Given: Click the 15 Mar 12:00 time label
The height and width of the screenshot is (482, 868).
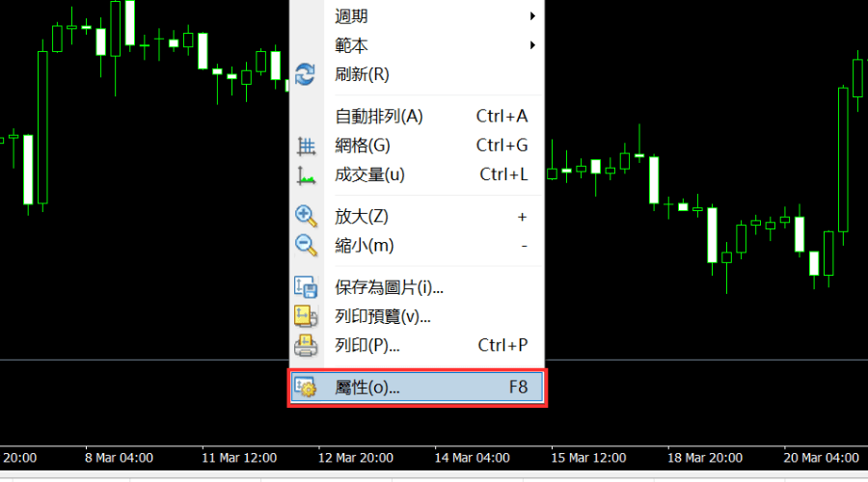Looking at the screenshot, I should 588,458.
